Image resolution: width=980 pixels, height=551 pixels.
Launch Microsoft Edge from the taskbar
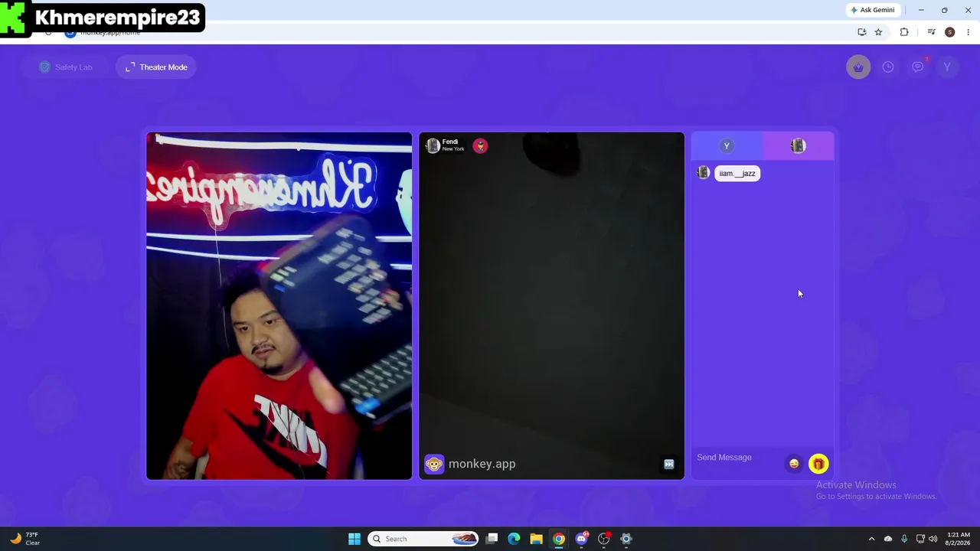click(514, 539)
